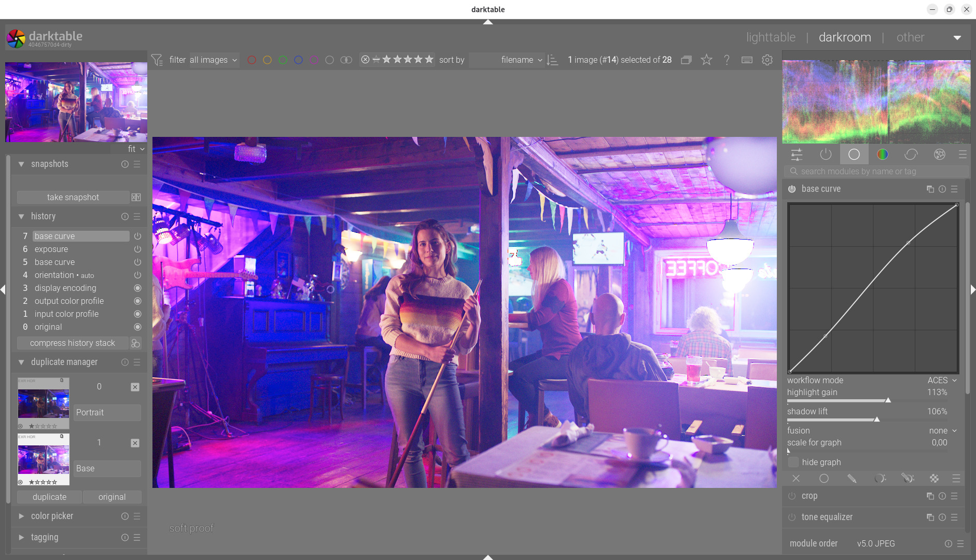
Task: Toggle the crop module power button
Action: (792, 496)
